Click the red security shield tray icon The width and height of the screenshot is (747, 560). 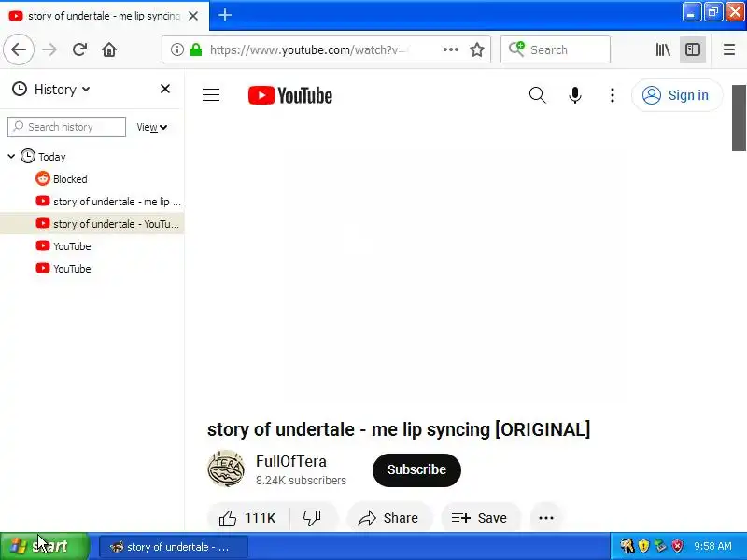(677, 546)
